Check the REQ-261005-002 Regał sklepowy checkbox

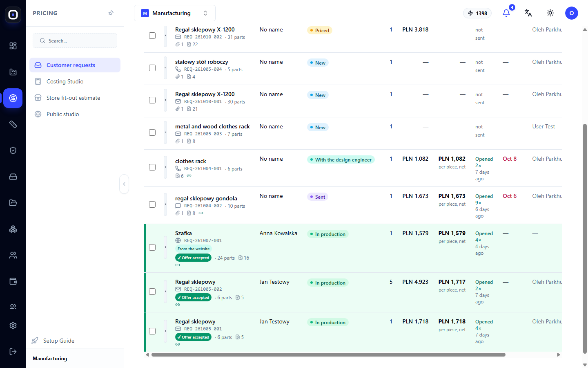152,292
